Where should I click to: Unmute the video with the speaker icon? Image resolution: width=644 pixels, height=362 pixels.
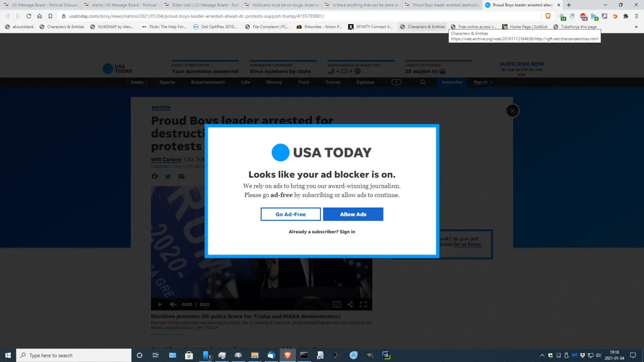(173, 304)
